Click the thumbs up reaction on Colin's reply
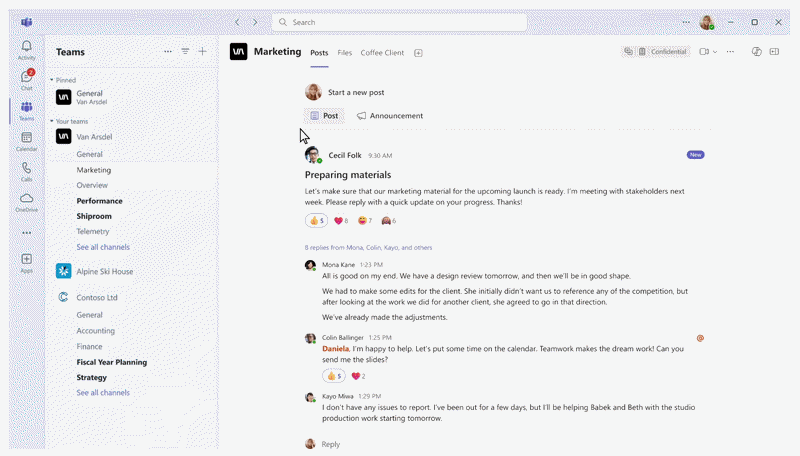 tap(334, 376)
